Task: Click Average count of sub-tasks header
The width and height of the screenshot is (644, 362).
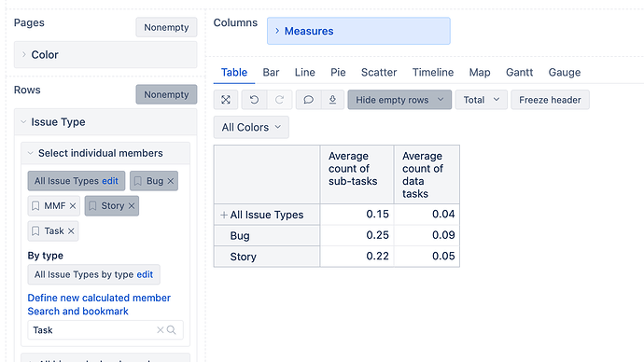Action: (357, 174)
